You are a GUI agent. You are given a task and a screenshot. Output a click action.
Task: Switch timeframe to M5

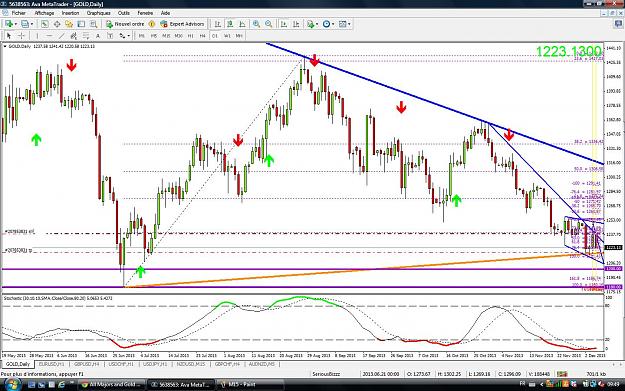154,36
